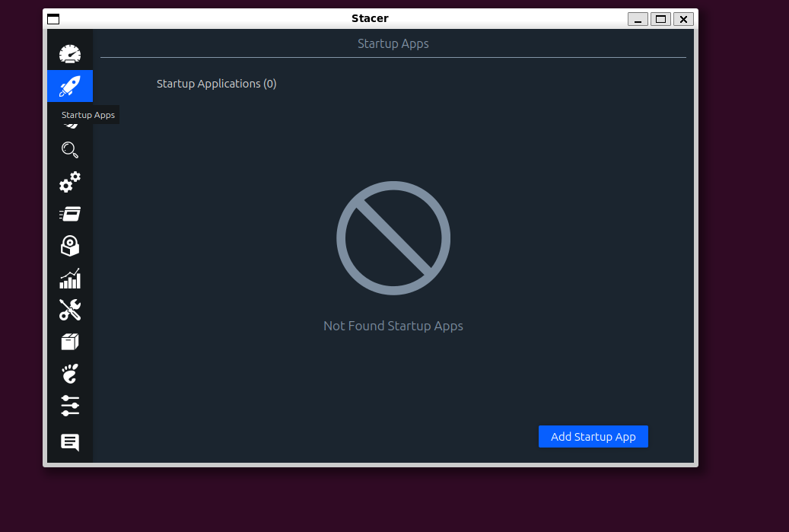Open the Processes panel icon
This screenshot has width=789, height=532.
69,214
